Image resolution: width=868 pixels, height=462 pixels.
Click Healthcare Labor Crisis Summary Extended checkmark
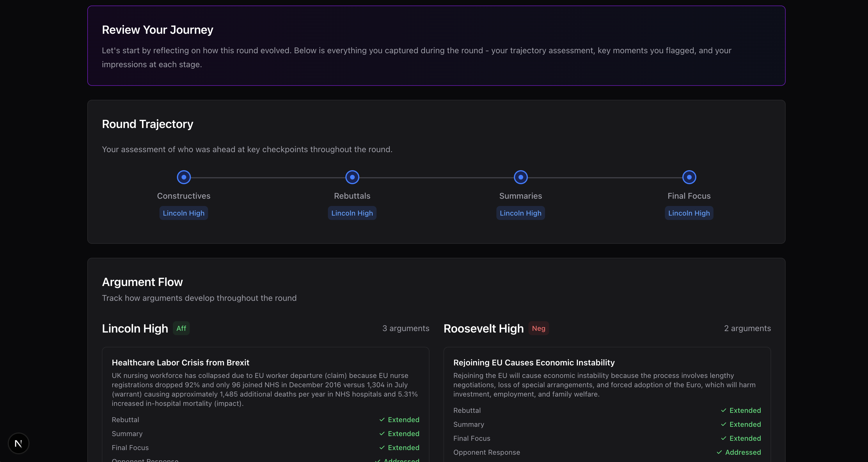click(382, 434)
